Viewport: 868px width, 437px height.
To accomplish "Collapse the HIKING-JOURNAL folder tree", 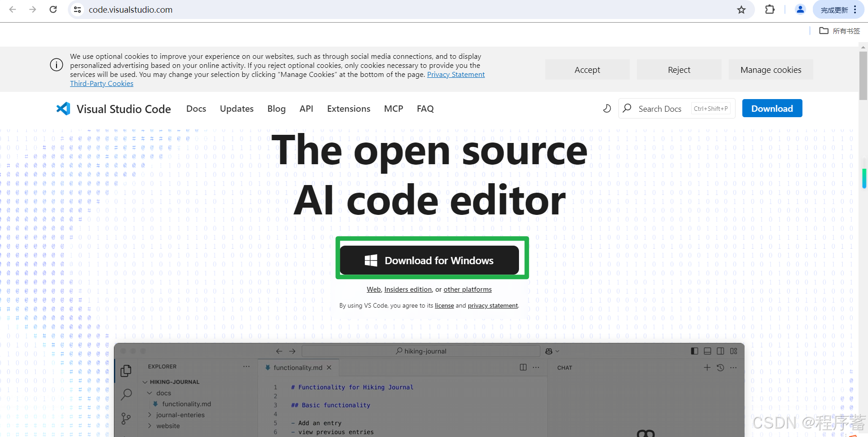I will click(x=145, y=382).
